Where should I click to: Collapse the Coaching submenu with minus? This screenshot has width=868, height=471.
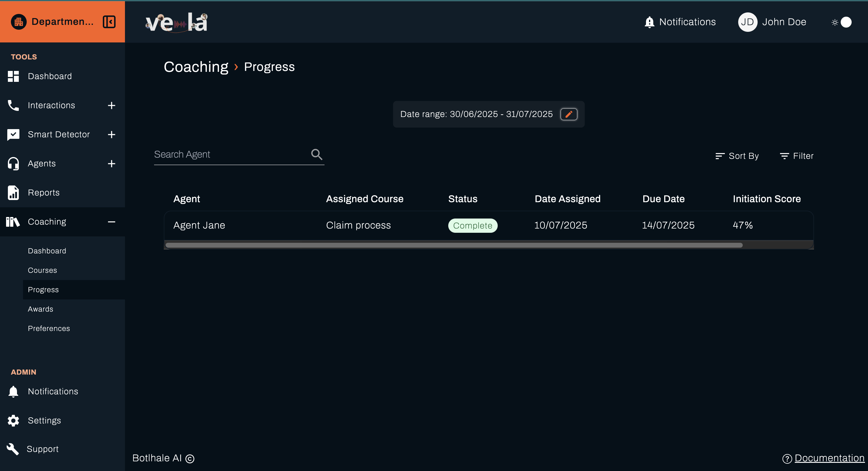click(x=112, y=222)
